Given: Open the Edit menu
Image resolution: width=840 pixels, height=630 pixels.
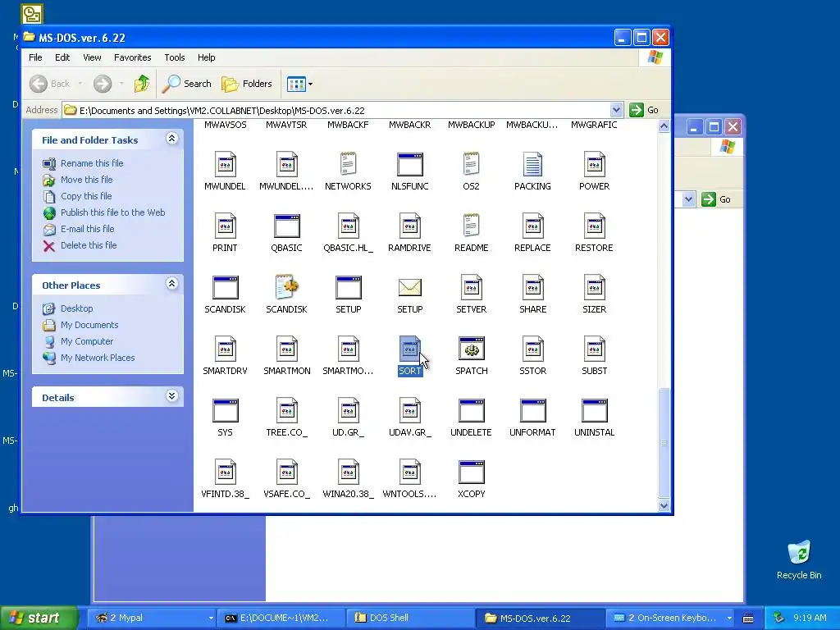Looking at the screenshot, I should pos(62,57).
